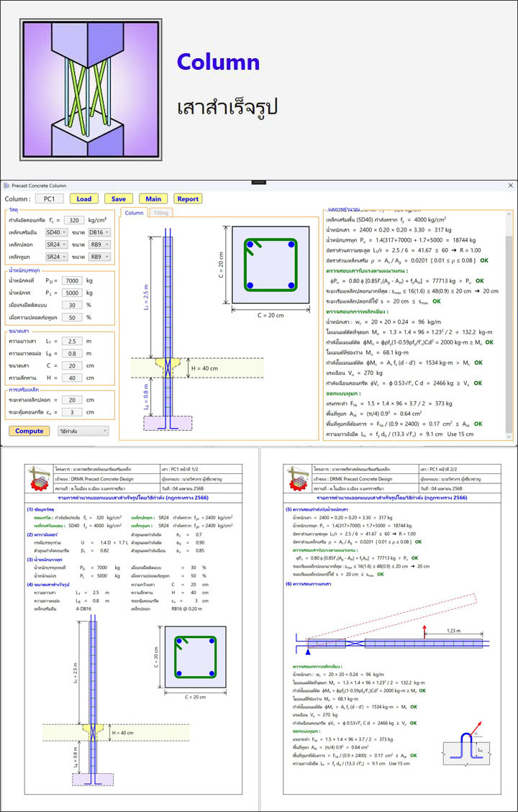Click the LT column length field 2.5

tap(71, 341)
